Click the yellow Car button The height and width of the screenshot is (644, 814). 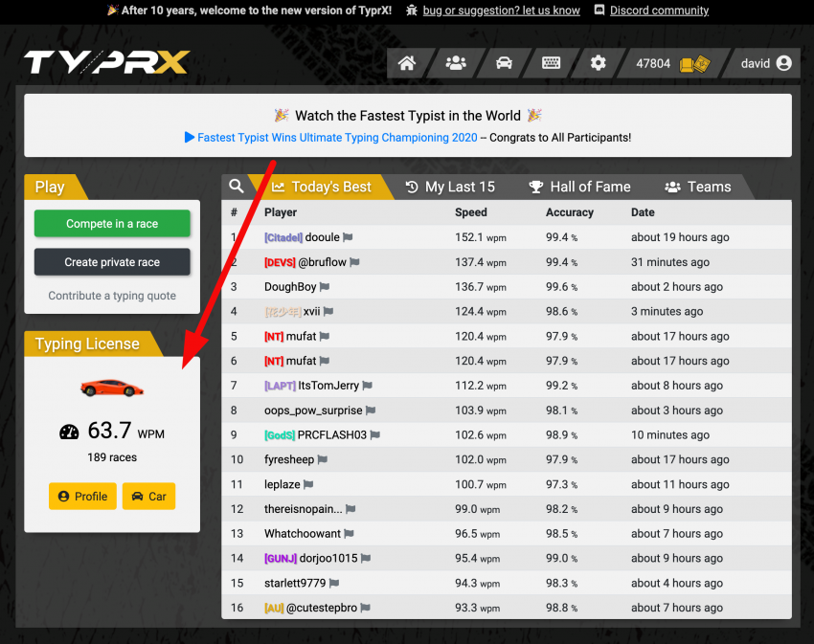coord(148,497)
